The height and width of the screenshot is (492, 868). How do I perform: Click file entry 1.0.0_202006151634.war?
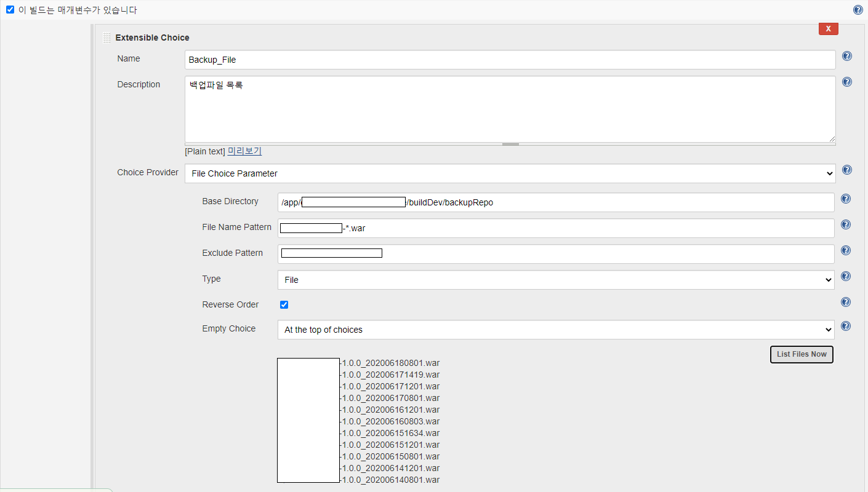point(390,433)
